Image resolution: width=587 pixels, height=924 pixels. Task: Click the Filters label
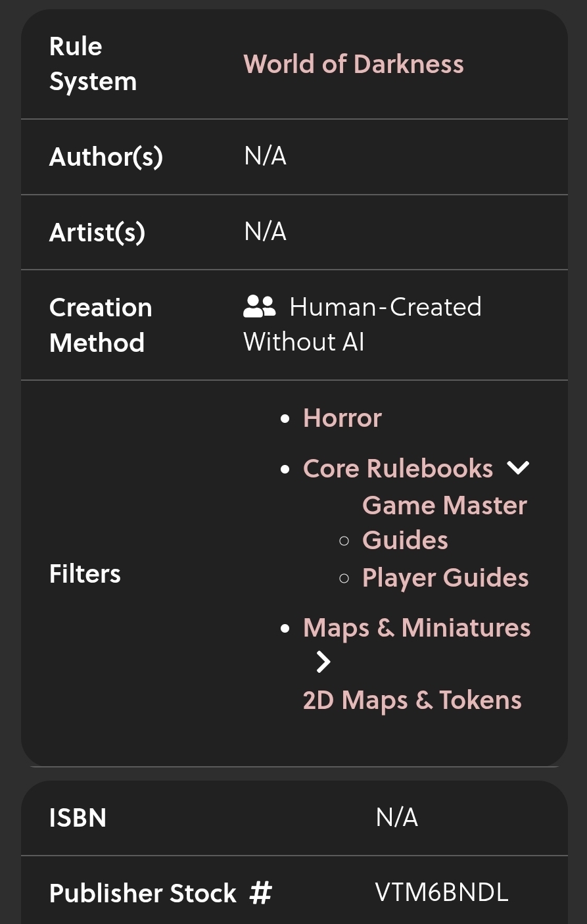tap(85, 573)
